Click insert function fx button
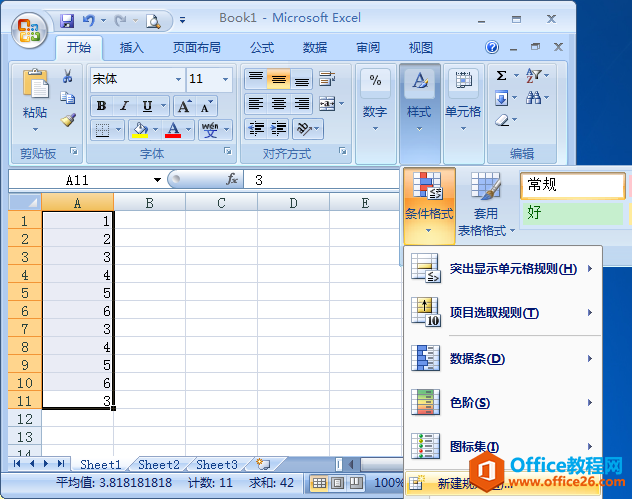The image size is (632, 499). point(232,179)
